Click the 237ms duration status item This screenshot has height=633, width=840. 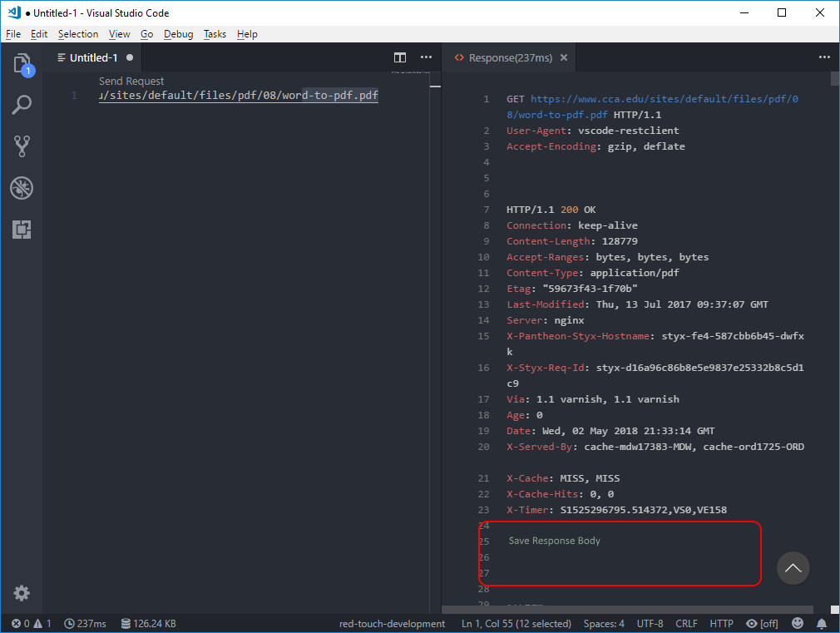click(x=85, y=623)
